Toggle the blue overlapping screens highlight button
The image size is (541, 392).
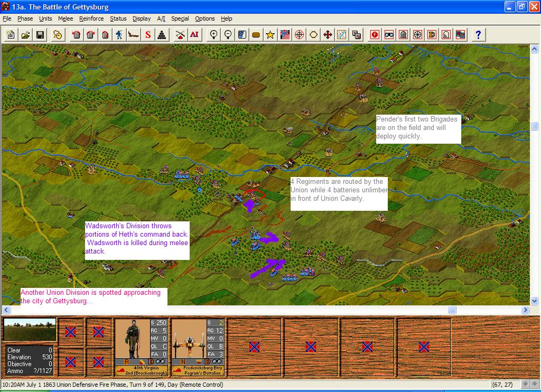click(460, 34)
